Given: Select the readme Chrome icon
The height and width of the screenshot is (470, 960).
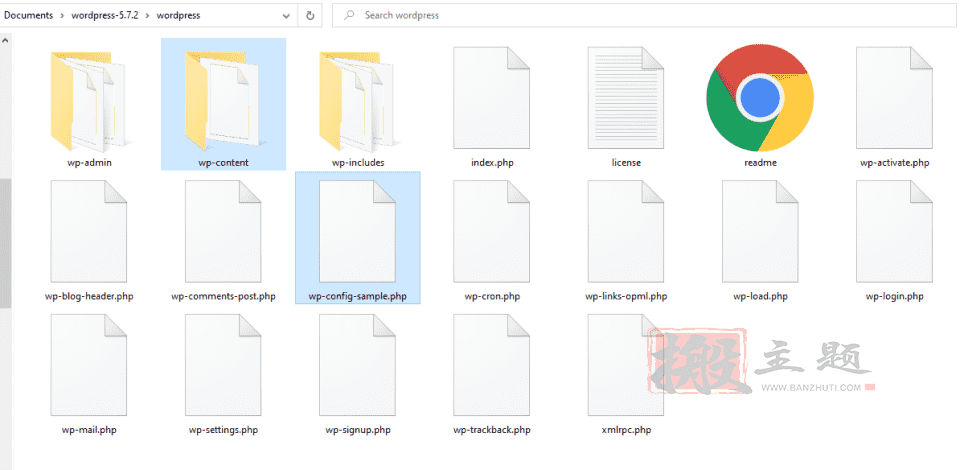Looking at the screenshot, I should [760, 98].
